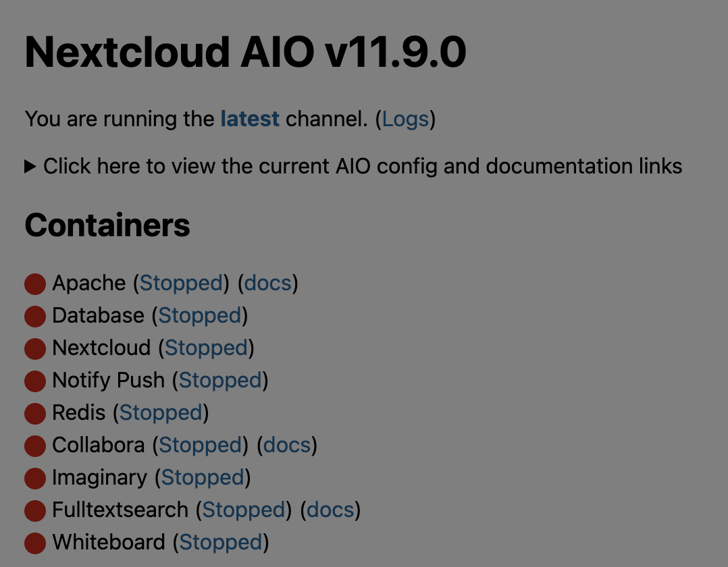Click red status dot beside Whiteboard
Viewport: 728px width, 567px height.
[x=35, y=543]
